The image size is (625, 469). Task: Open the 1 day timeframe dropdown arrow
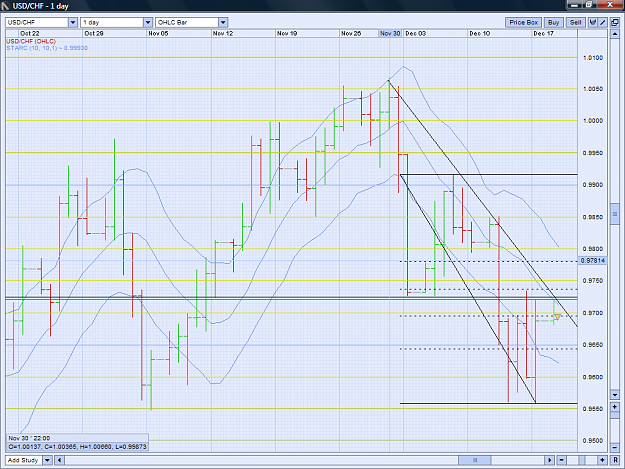[147, 22]
